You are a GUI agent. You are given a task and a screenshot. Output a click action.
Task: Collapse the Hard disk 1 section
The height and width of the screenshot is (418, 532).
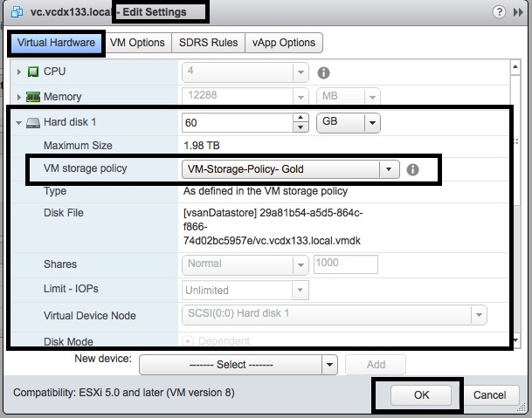(x=19, y=123)
